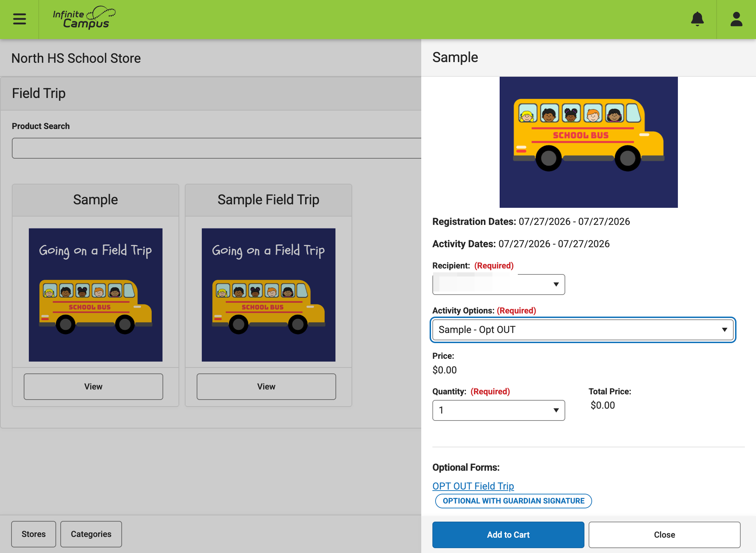Focus the Product Search field
756x553 pixels.
click(x=217, y=148)
